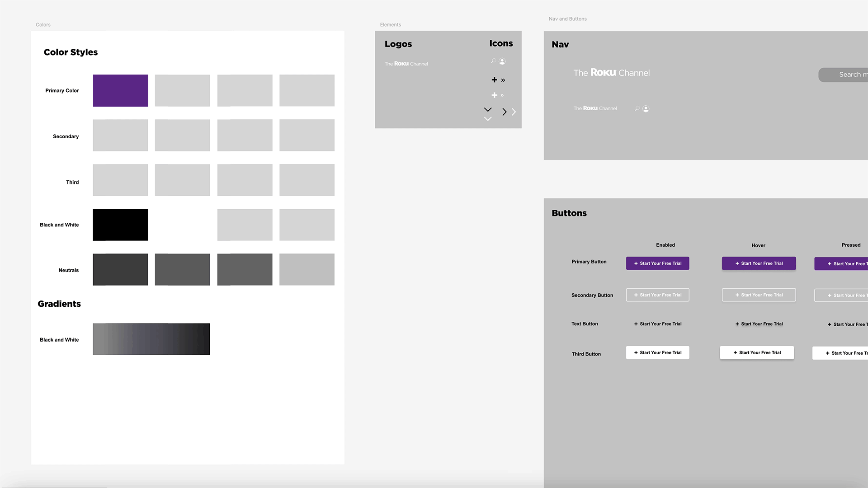The width and height of the screenshot is (868, 488).
Task: Click the black and white gradient bar
Action: pos(151,339)
